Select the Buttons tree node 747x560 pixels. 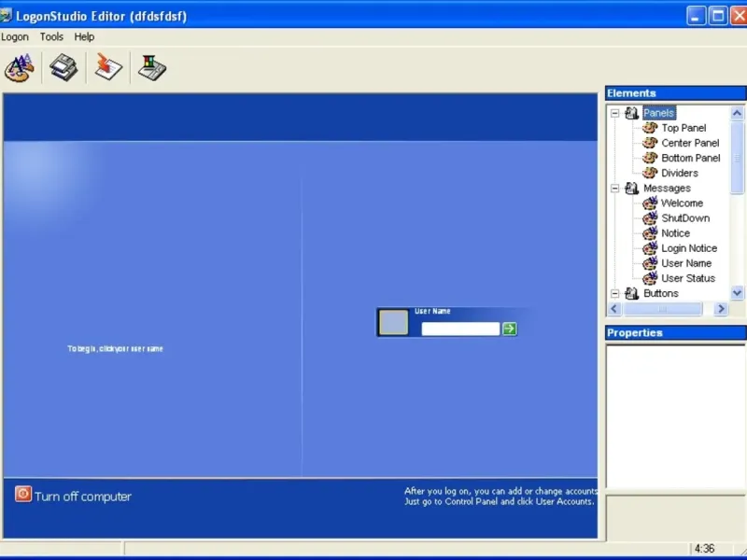pos(661,293)
